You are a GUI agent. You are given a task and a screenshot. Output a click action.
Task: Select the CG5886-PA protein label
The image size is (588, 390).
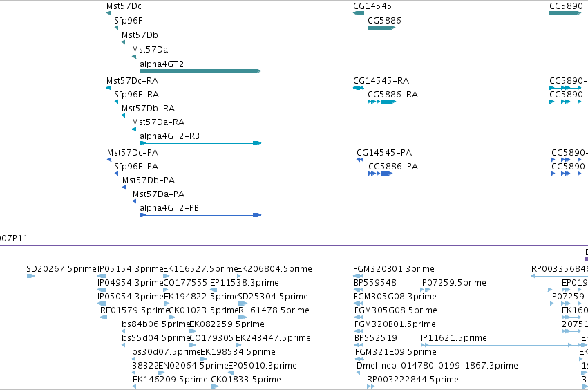[x=393, y=167]
